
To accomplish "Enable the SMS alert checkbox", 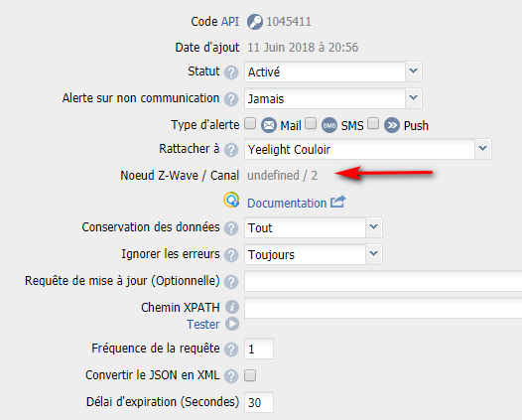I will (311, 123).
